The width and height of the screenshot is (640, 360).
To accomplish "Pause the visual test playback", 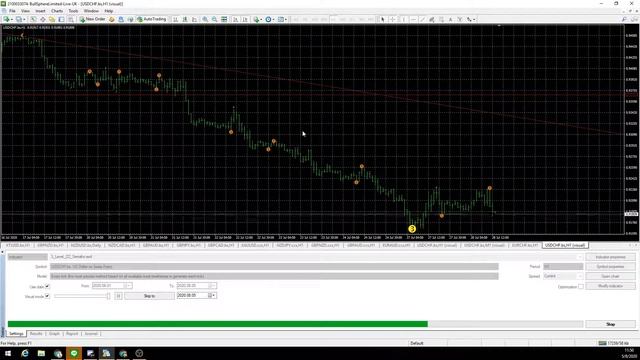I will point(118,296).
